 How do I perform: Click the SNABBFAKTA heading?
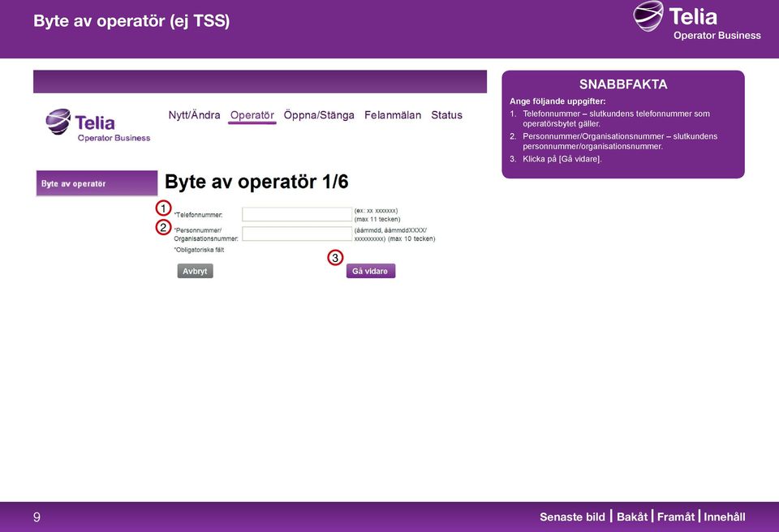[623, 84]
